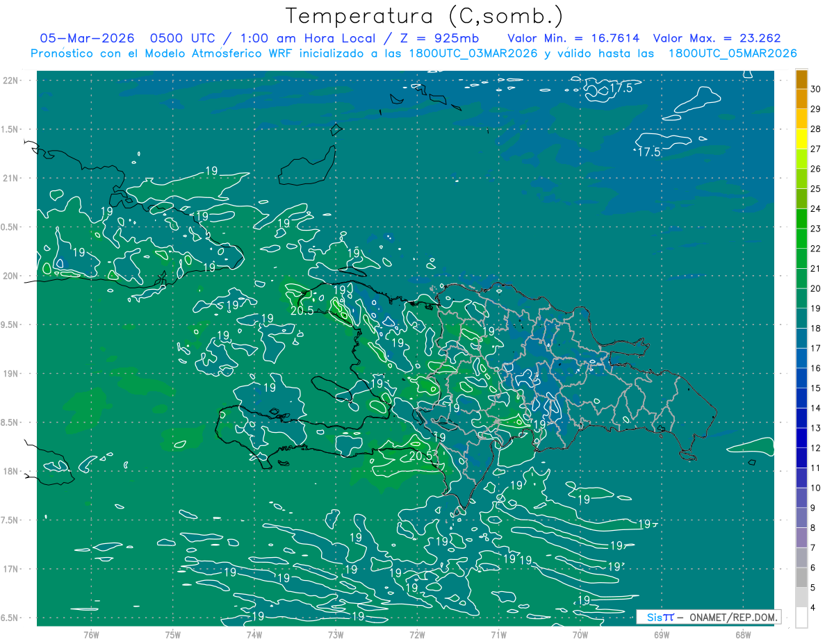Click the darkest orange swatch above label 30

pos(801,79)
